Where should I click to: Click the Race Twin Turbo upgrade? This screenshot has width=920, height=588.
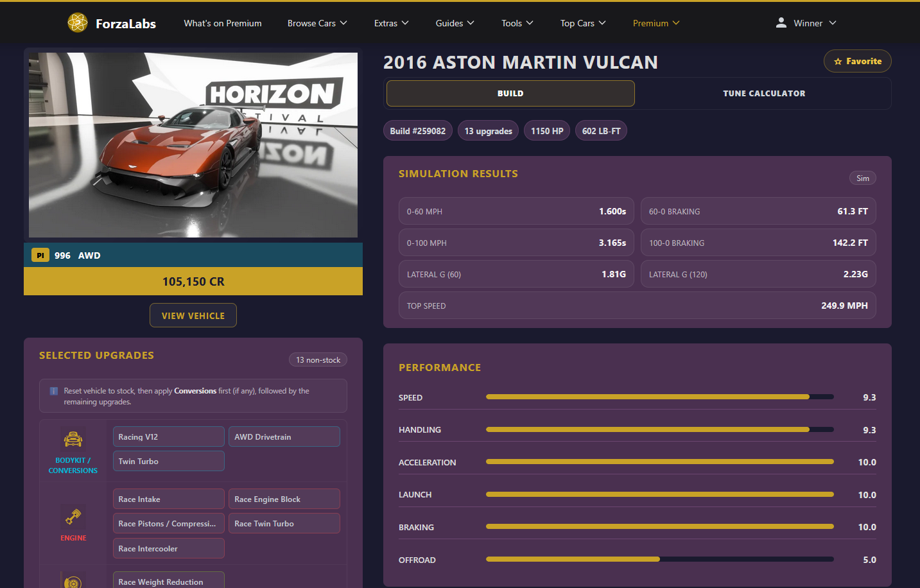[x=284, y=523]
